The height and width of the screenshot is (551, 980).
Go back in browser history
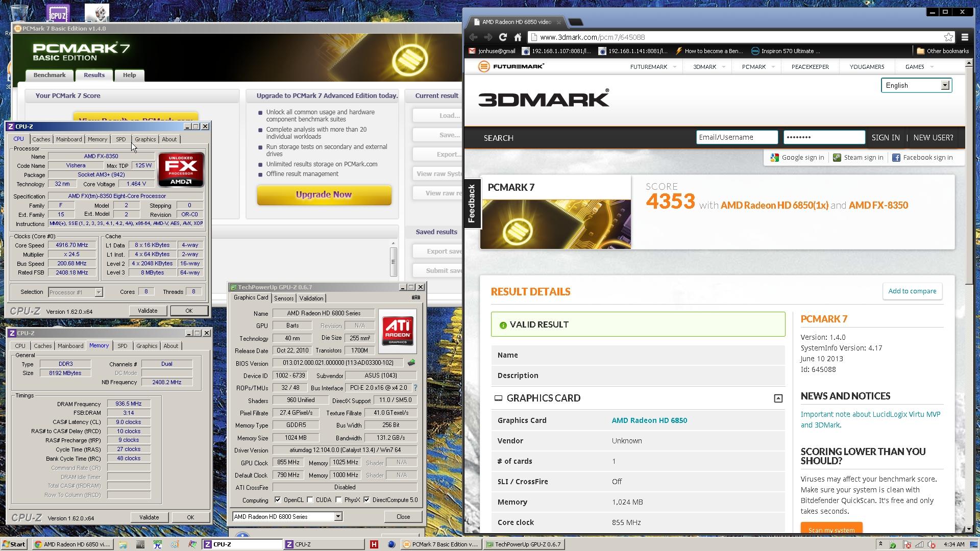coord(473,37)
